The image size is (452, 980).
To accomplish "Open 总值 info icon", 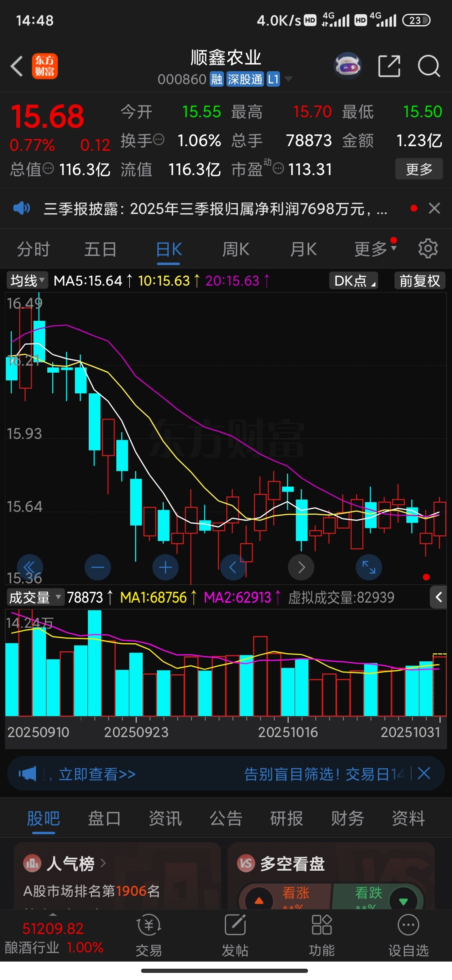I will coord(49,168).
